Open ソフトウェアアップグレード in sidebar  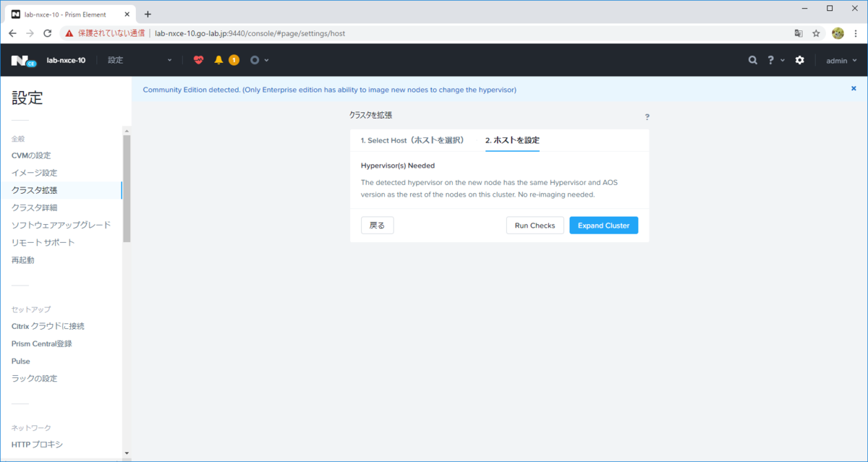click(x=61, y=225)
